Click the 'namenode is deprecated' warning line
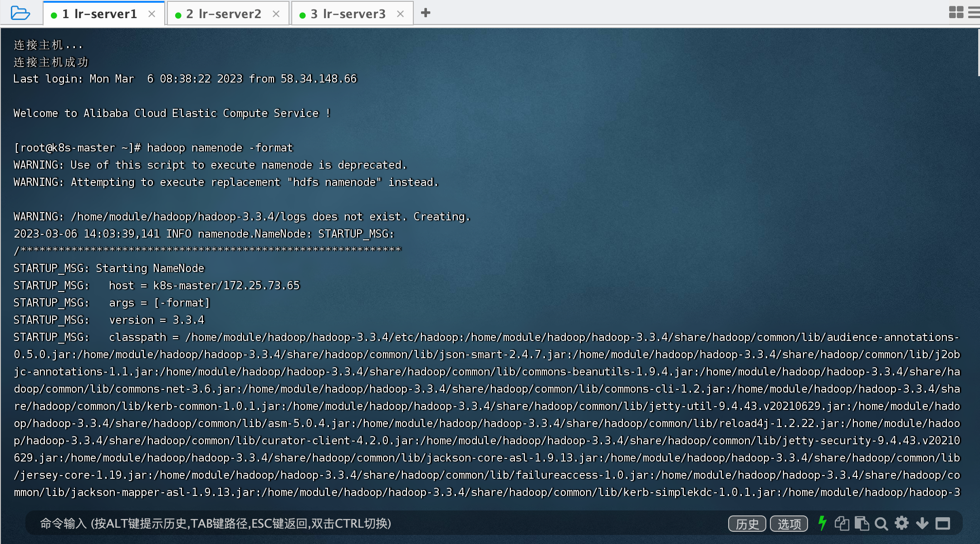The width and height of the screenshot is (980, 544). point(210,165)
